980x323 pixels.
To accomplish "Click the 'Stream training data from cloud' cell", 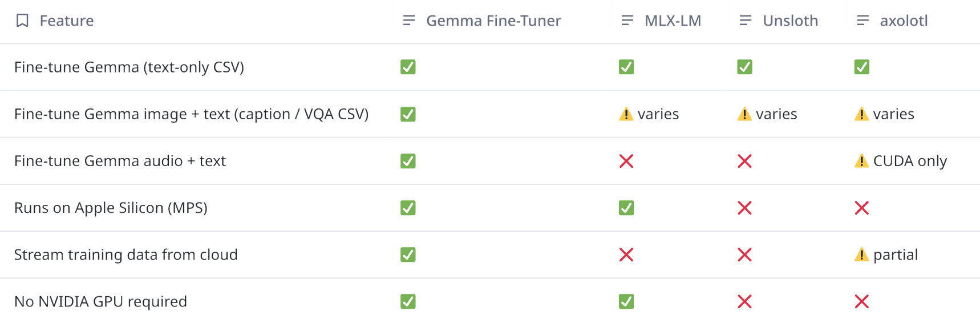I will (125, 255).
